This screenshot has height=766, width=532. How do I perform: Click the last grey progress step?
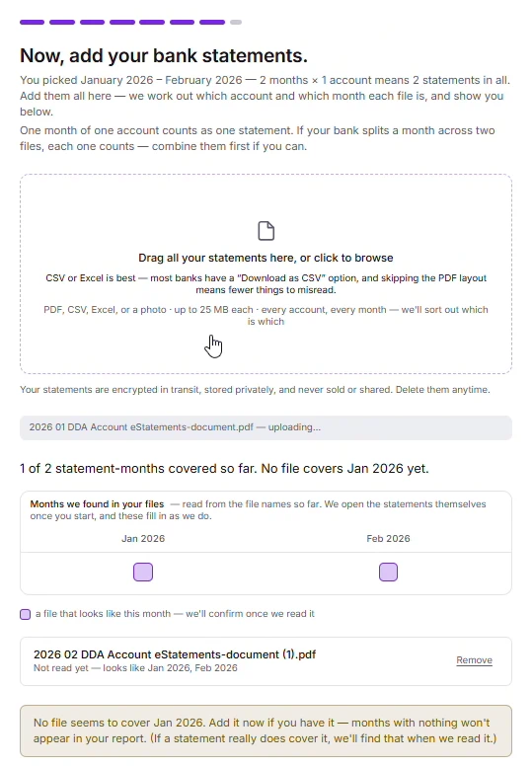click(x=236, y=22)
